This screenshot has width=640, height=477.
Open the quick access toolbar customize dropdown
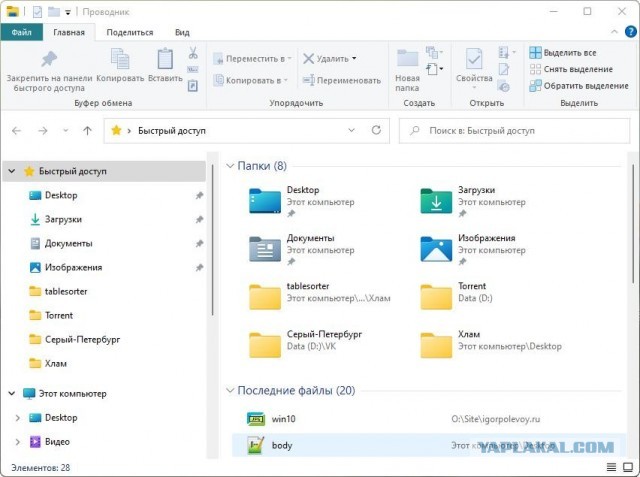point(68,12)
